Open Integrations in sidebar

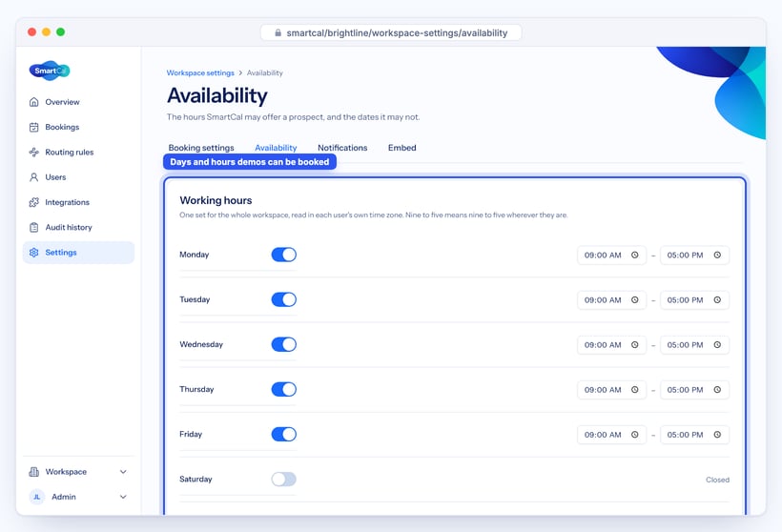[78, 202]
